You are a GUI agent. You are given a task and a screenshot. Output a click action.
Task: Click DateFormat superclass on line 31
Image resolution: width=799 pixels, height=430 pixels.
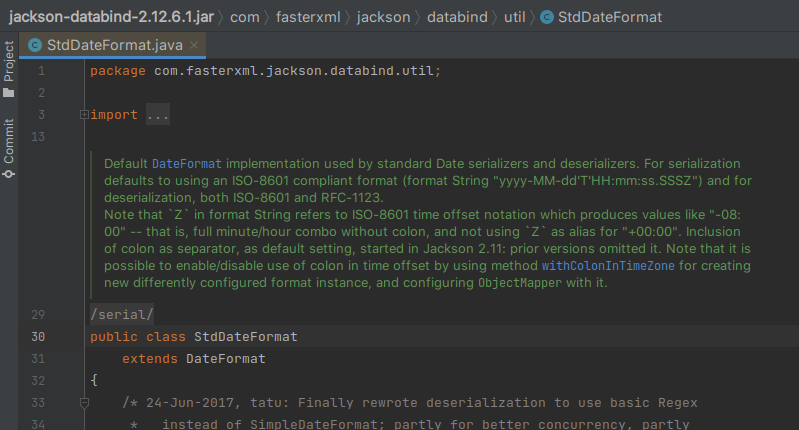[226, 359]
